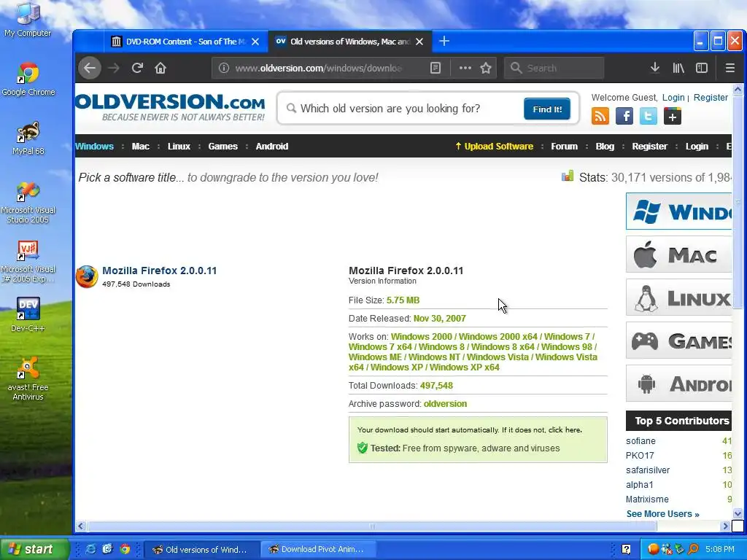Image resolution: width=747 pixels, height=560 pixels.
Task: Select MyPal 68 desktop shortcut
Action: [x=28, y=138]
